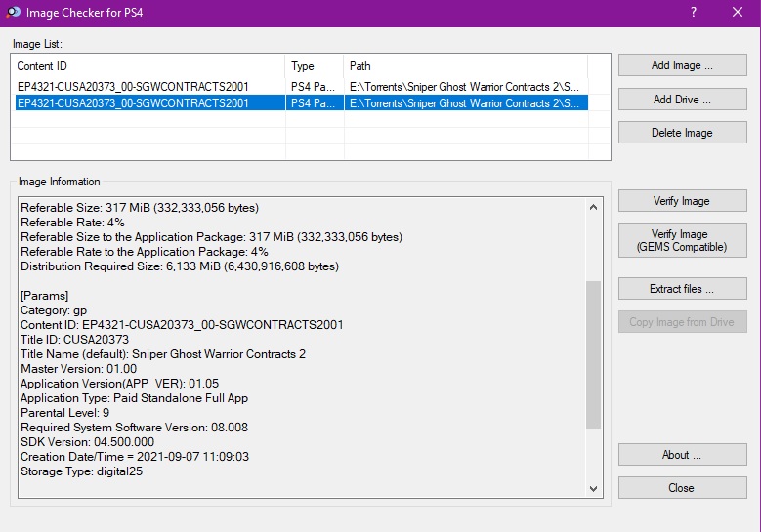
Task: Click the scroll up arrow in Image Information
Action: coord(593,207)
